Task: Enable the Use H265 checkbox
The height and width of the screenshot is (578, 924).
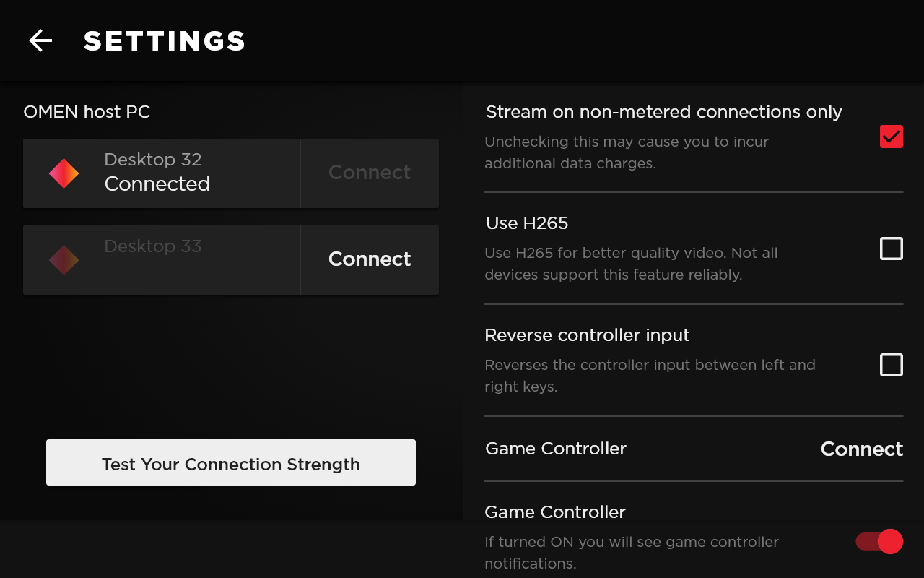Action: coord(891,249)
